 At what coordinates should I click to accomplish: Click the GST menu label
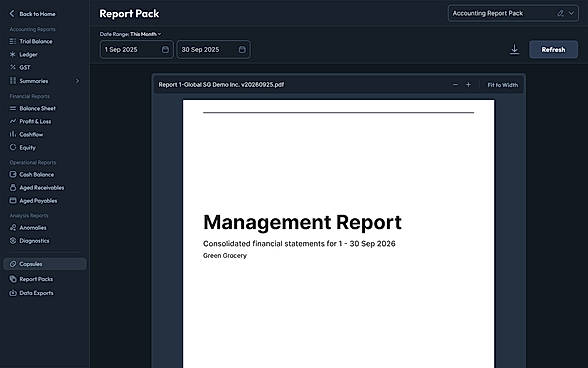click(x=25, y=67)
